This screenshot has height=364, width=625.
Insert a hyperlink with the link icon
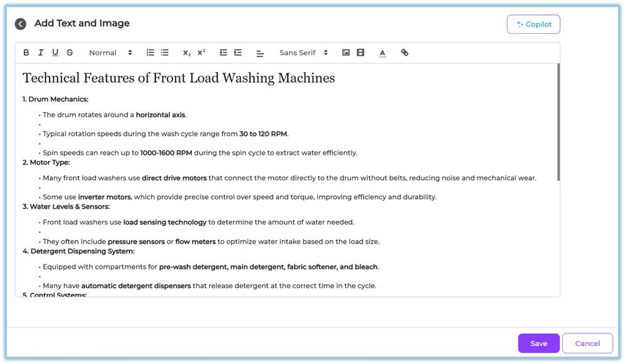(x=404, y=53)
